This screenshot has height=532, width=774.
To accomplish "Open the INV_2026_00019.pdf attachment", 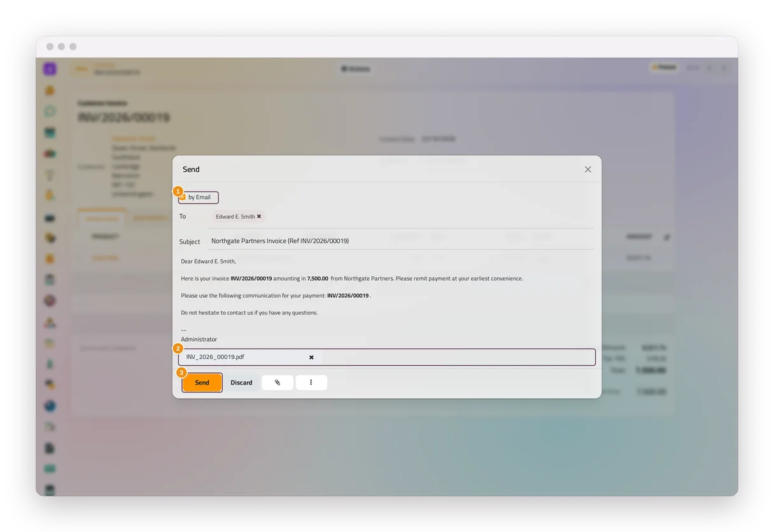I will [x=215, y=357].
